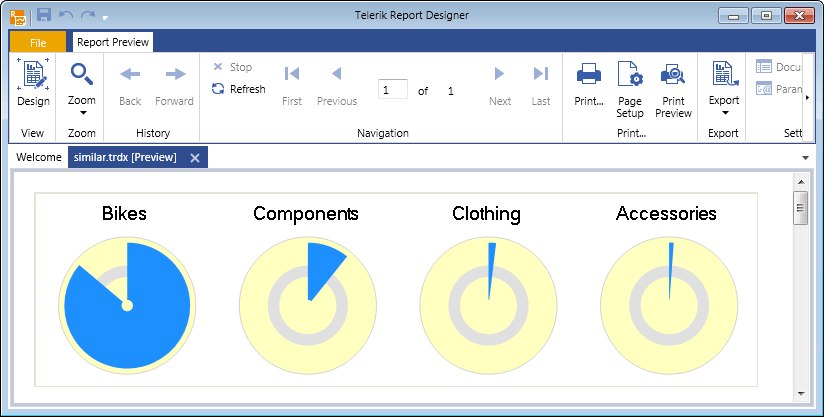
Task: Expand the ribbon overflow arrow on the right
Action: (808, 97)
